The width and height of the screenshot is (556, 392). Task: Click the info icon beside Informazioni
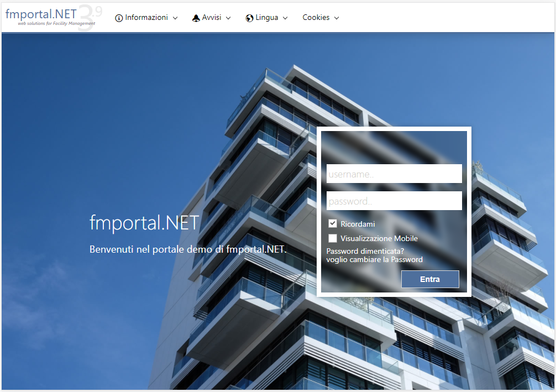click(x=119, y=18)
